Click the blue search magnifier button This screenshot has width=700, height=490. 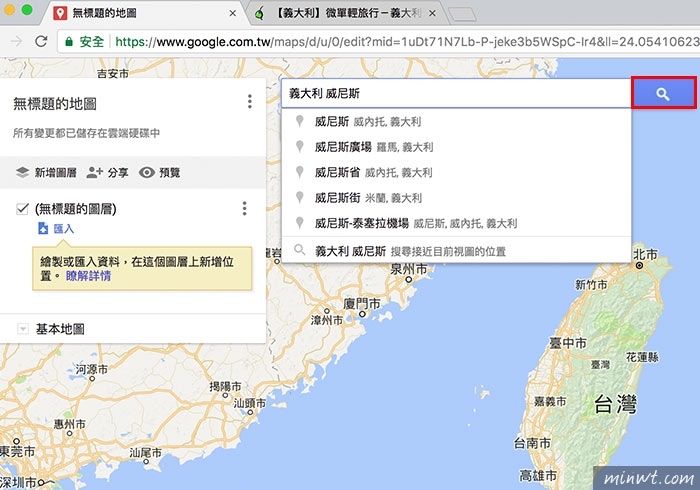pyautogui.click(x=662, y=93)
